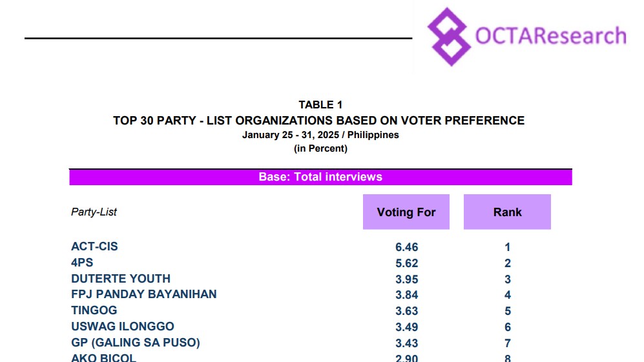
Task: Click the January 25 - 31, 2025 date line
Action: (320, 136)
